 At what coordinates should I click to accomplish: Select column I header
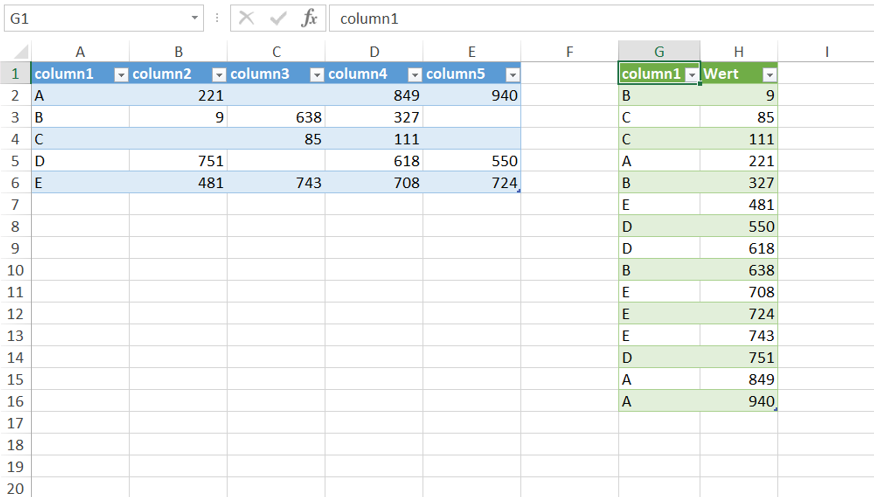pyautogui.click(x=827, y=52)
